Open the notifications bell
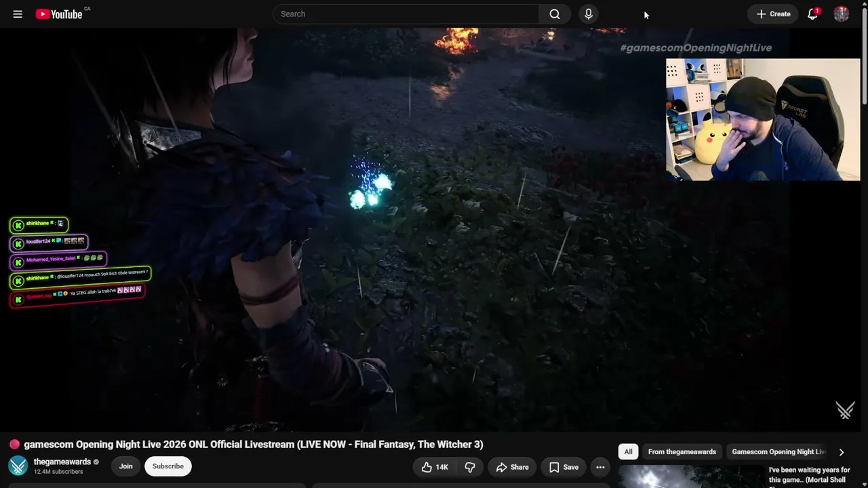The width and height of the screenshot is (868, 488). point(812,14)
